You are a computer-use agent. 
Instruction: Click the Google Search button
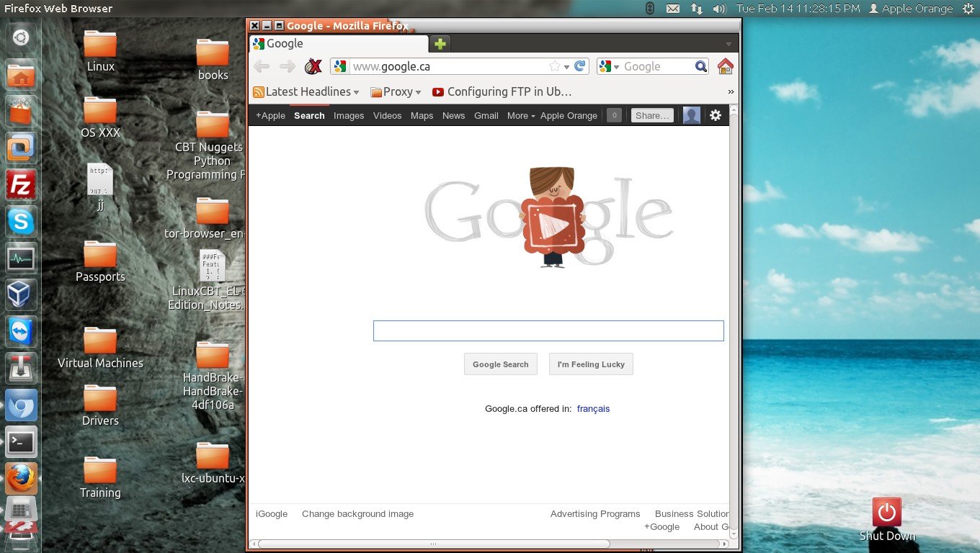click(500, 364)
